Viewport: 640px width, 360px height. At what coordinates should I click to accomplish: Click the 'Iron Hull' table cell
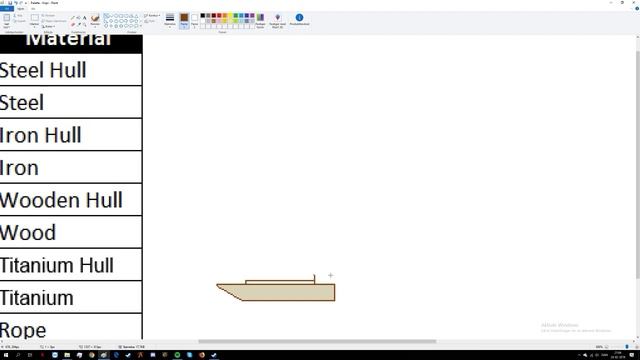(71, 135)
